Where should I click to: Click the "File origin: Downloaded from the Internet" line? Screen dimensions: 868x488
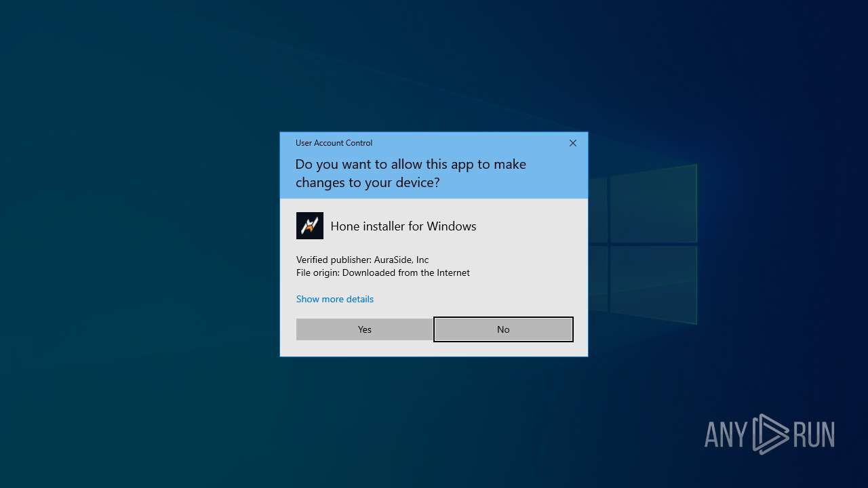383,272
